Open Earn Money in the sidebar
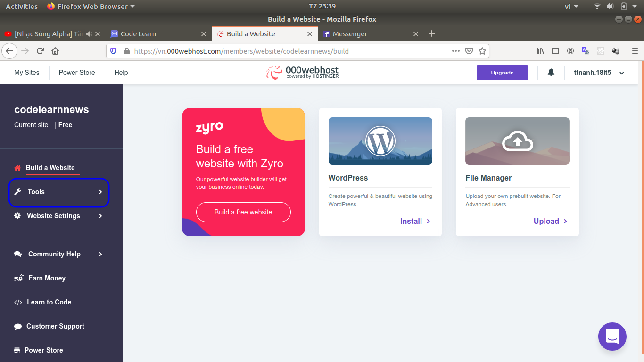 coord(47,278)
